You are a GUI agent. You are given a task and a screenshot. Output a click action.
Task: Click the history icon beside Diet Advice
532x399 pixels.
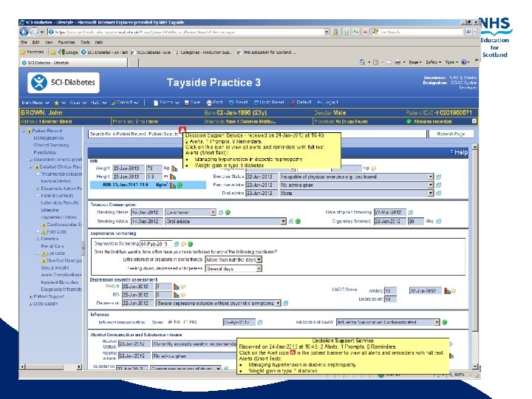pyautogui.click(x=438, y=193)
